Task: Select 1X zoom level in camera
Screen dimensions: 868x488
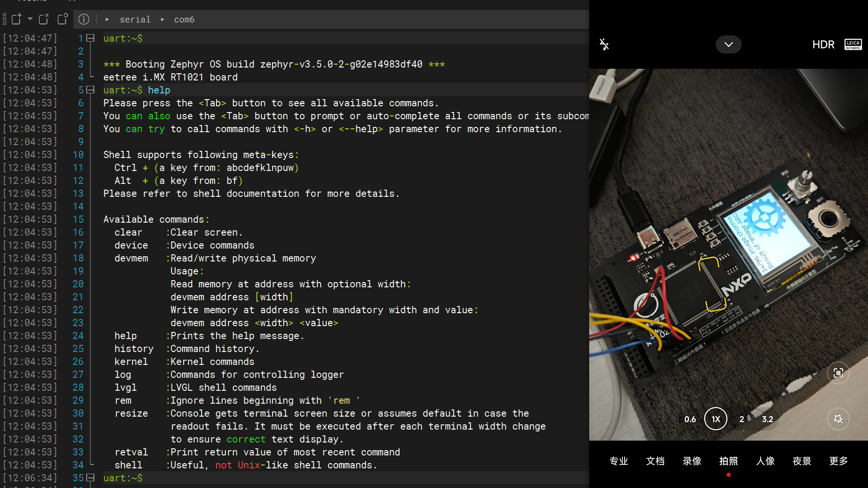Action: click(716, 419)
